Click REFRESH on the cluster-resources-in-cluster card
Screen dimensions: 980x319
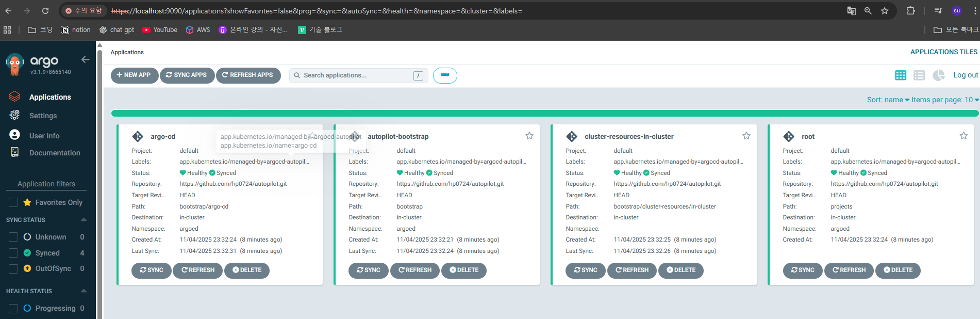pyautogui.click(x=632, y=270)
